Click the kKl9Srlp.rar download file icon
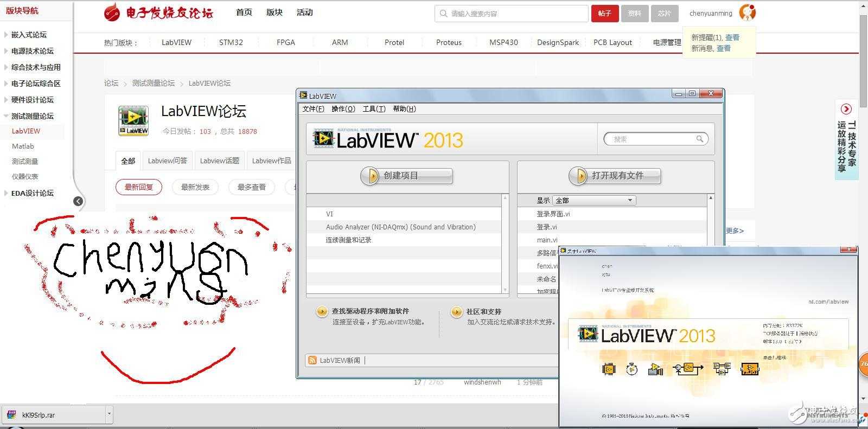This screenshot has width=868, height=429. (11, 415)
